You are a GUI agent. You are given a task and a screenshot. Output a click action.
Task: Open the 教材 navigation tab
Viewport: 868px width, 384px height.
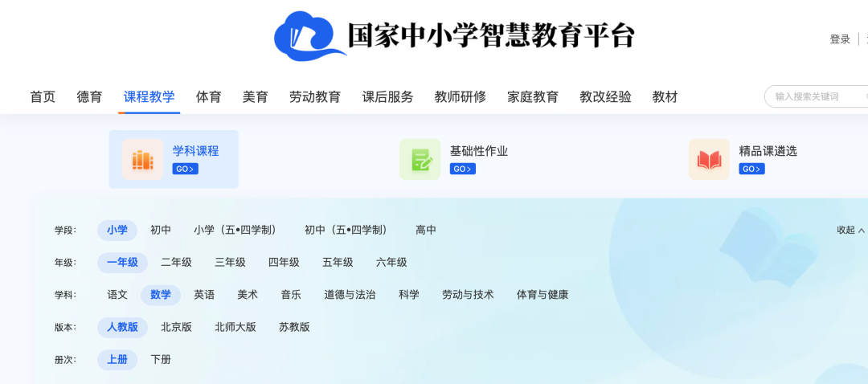click(x=665, y=97)
